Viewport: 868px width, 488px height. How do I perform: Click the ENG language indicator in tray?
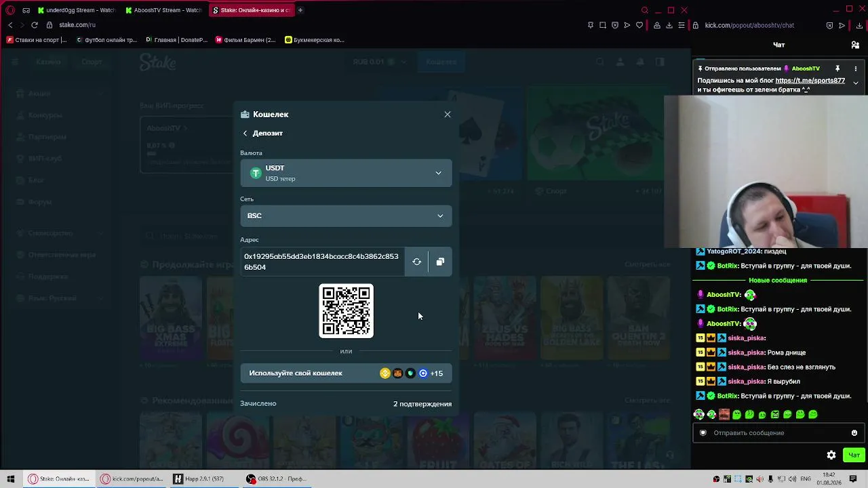[806, 479]
